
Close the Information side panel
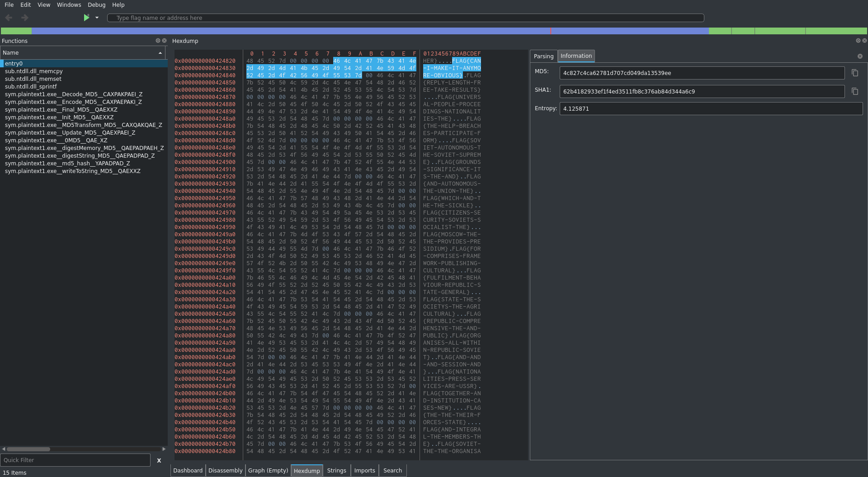click(x=860, y=56)
